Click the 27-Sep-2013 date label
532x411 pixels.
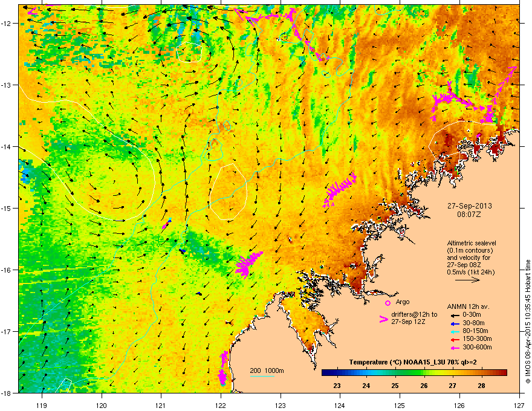469,206
